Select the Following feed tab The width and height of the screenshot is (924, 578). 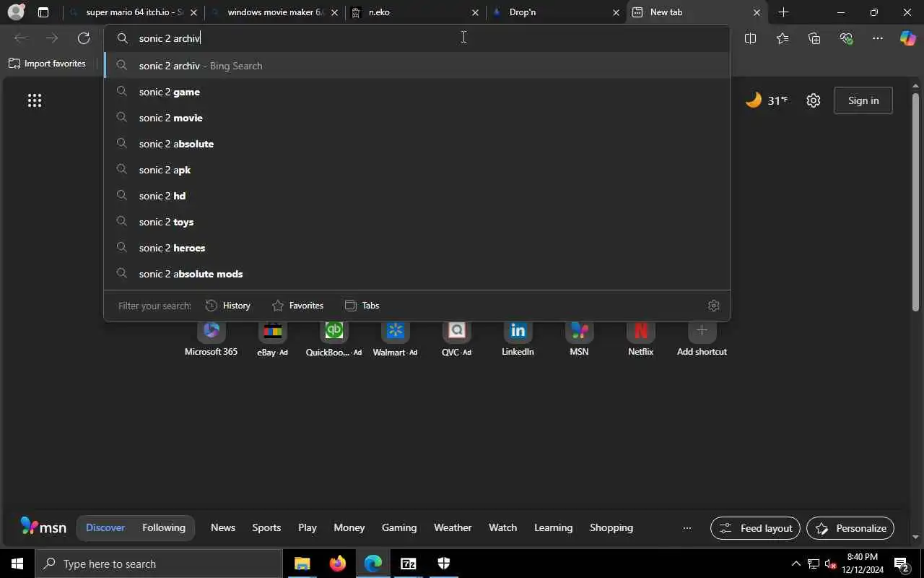click(164, 527)
